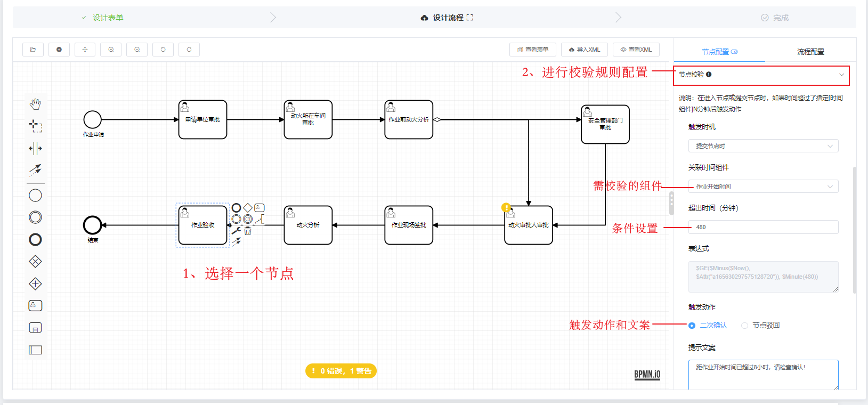The image size is (868, 405).
Task: Select the 安全管理部门审批 task node
Action: [x=605, y=124]
